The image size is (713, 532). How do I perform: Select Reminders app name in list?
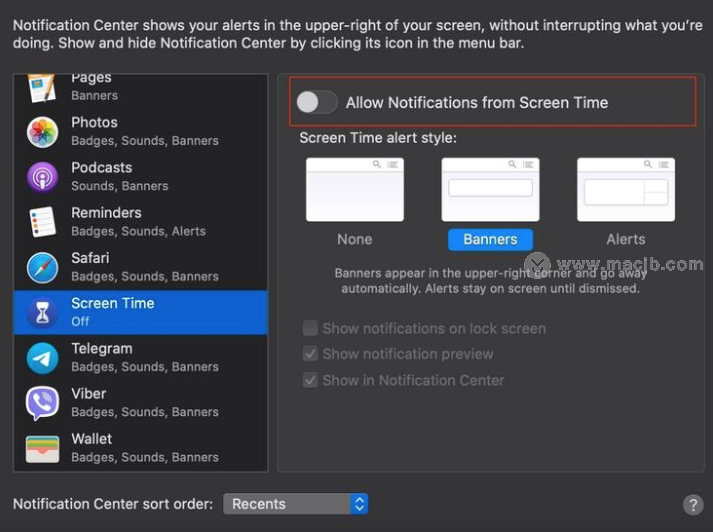(106, 212)
